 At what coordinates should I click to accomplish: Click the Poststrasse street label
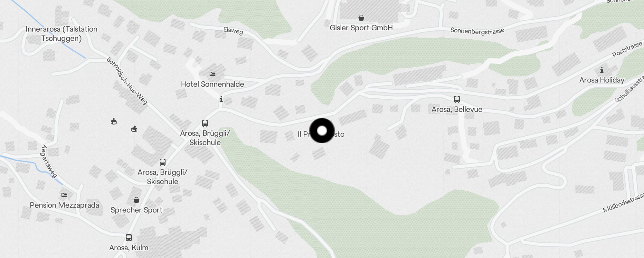point(627,50)
